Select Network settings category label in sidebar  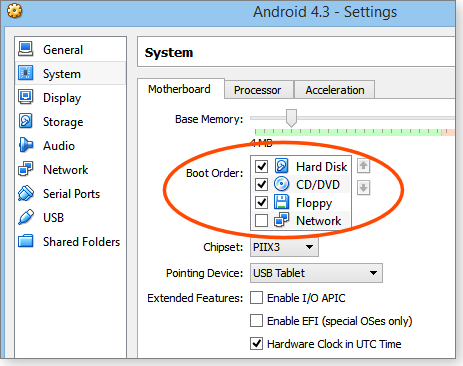(x=66, y=170)
